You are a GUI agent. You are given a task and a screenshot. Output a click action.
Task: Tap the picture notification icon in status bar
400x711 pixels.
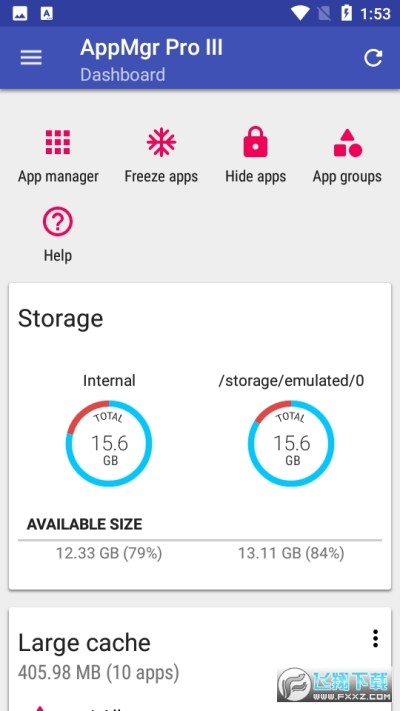point(20,14)
